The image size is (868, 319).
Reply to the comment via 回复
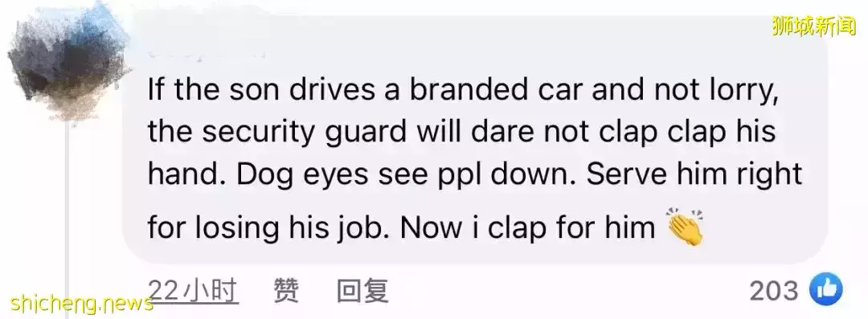tap(362, 291)
